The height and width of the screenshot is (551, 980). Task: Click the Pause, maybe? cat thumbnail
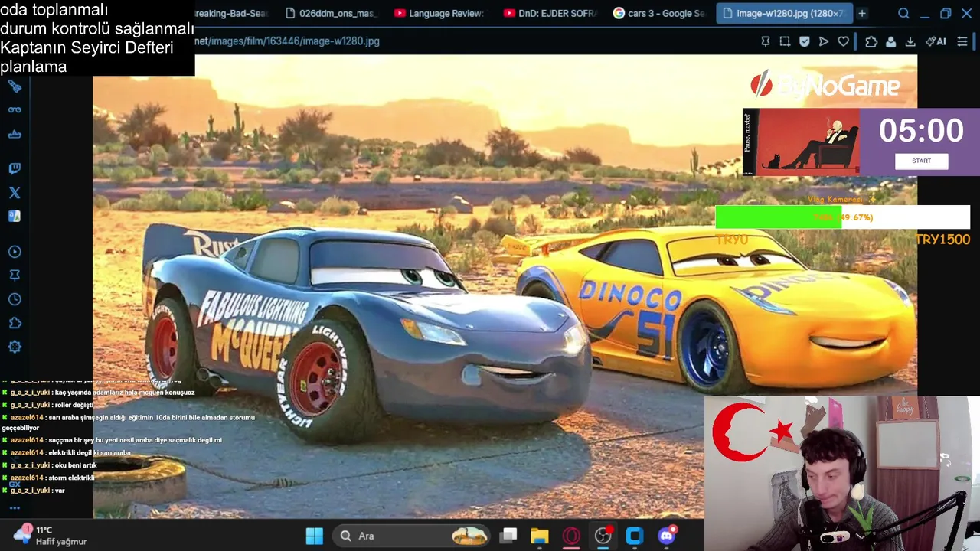point(801,142)
